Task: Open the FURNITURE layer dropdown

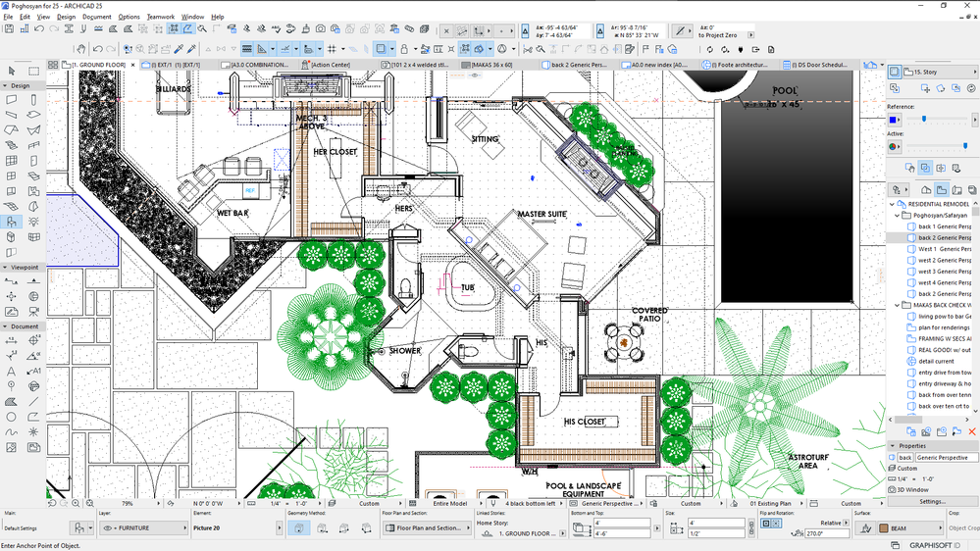Action: coord(144,527)
